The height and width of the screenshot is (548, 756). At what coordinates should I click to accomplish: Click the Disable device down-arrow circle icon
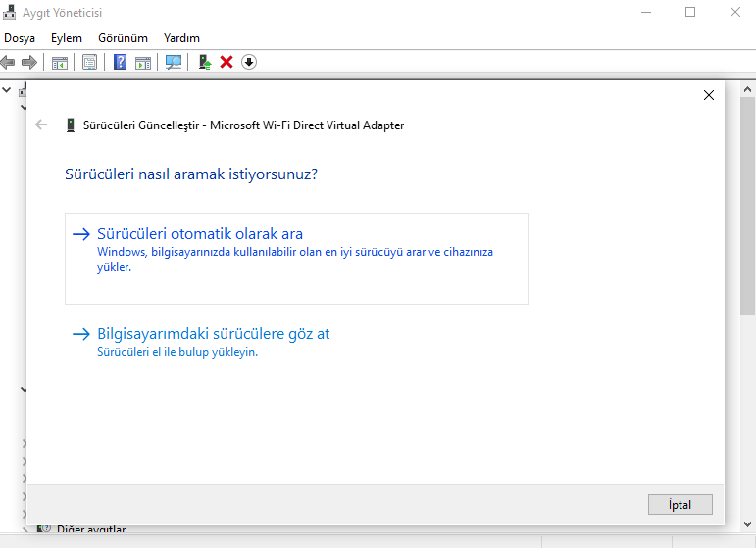249,62
